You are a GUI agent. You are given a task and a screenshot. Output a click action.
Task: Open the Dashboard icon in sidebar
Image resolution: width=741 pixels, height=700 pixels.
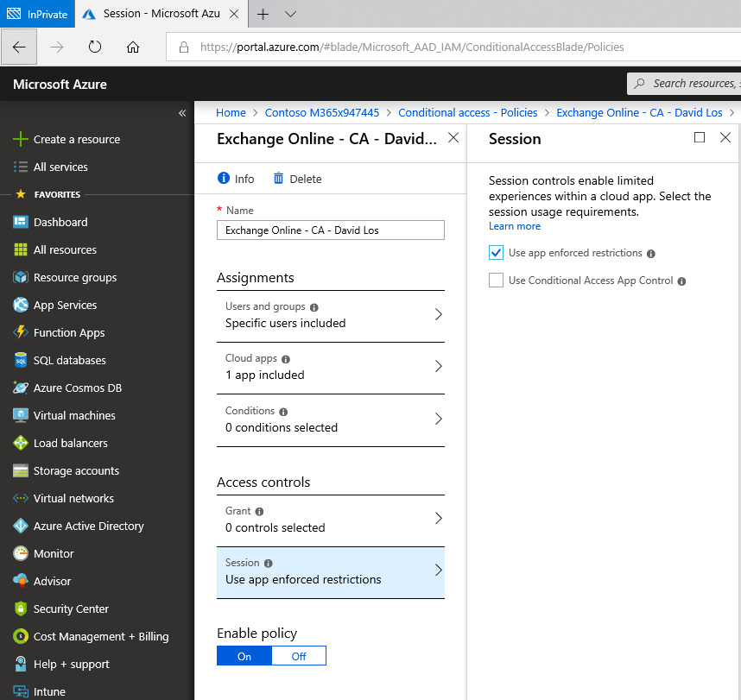(21, 222)
